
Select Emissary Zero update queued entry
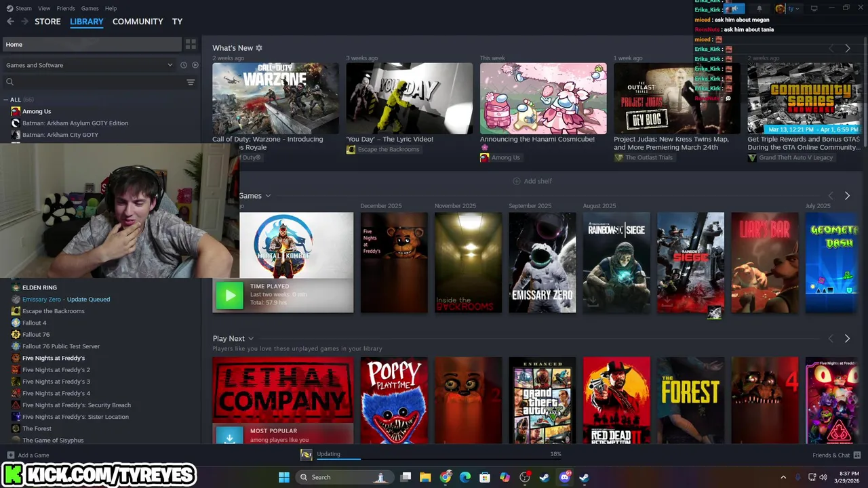tap(66, 300)
